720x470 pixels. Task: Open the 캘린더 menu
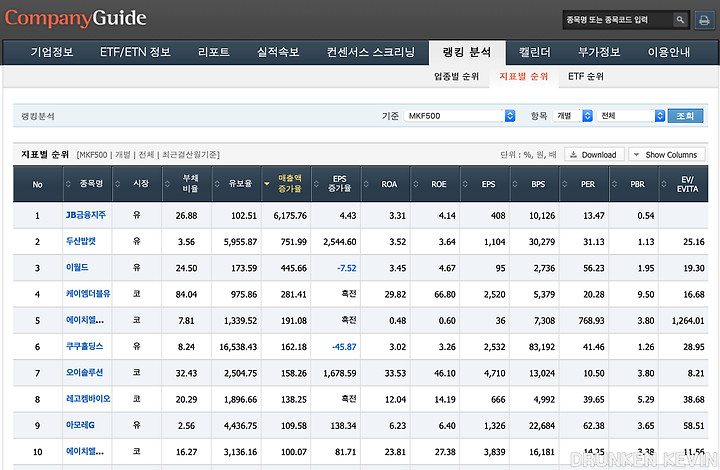pyautogui.click(x=534, y=52)
